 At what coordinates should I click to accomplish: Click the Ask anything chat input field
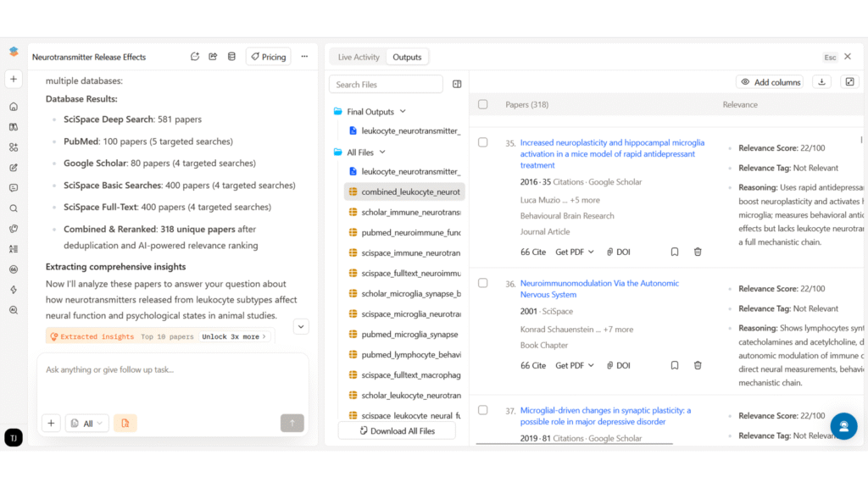170,370
